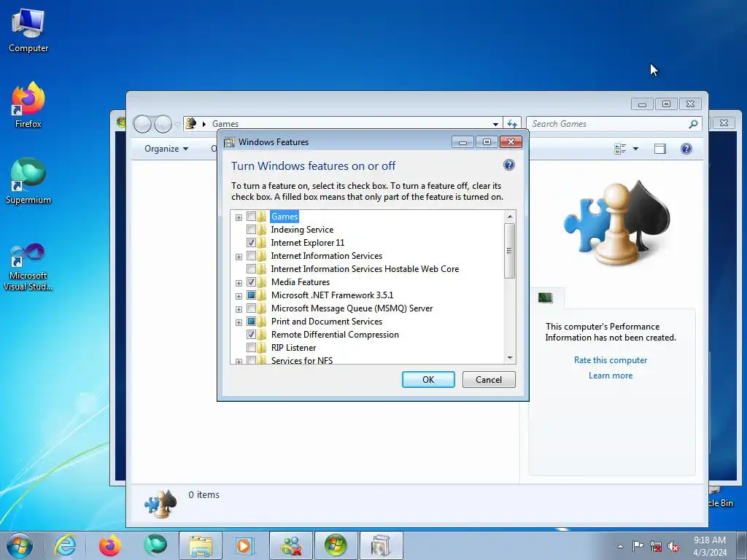Viewport: 747px width, 560px height.
Task: Launch the Firefox desktop shortcut
Action: pos(28,106)
